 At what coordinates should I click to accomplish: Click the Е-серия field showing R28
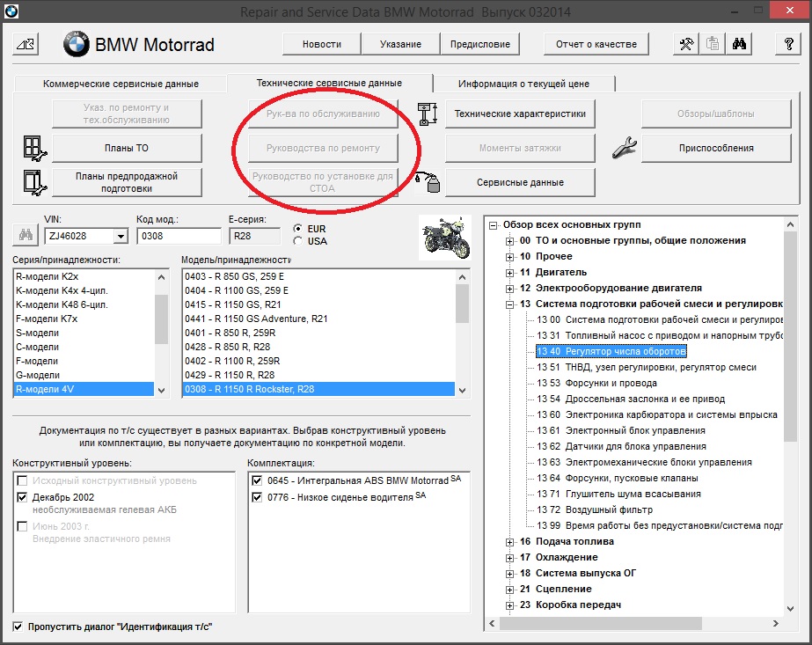pyautogui.click(x=254, y=236)
